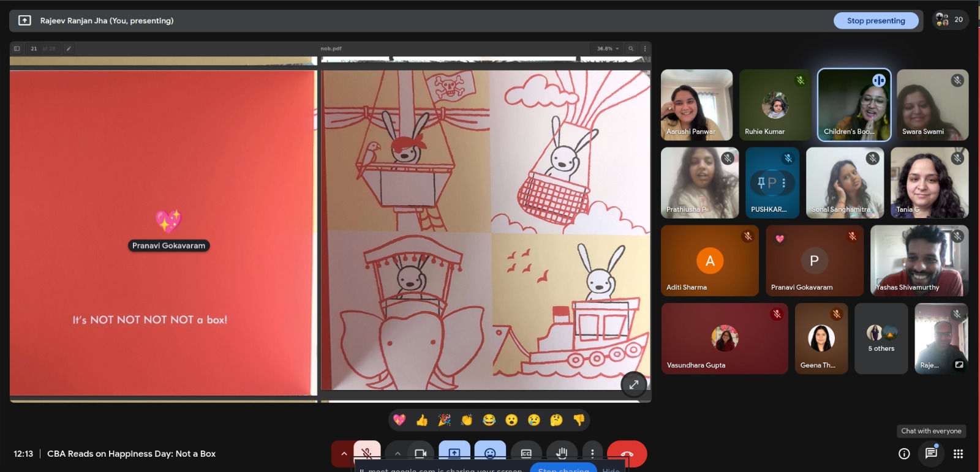Send the laughing tears emoji reaction
Screen dimensions: 980x472
(489, 420)
